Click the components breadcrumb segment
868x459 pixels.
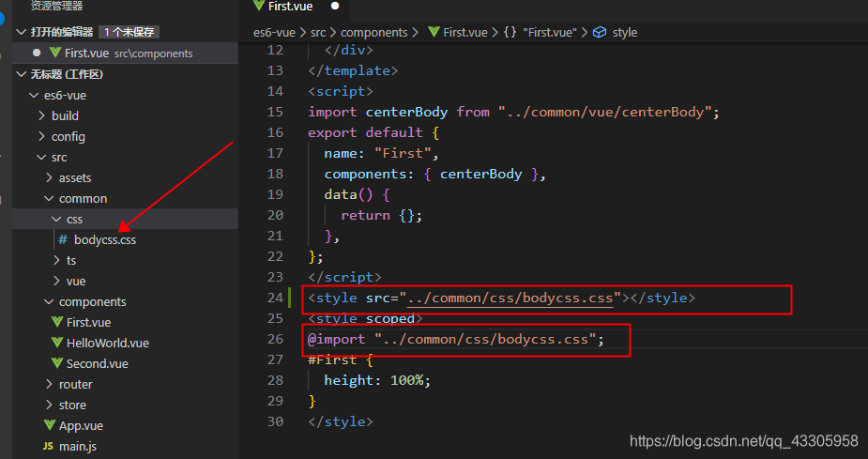tap(373, 32)
